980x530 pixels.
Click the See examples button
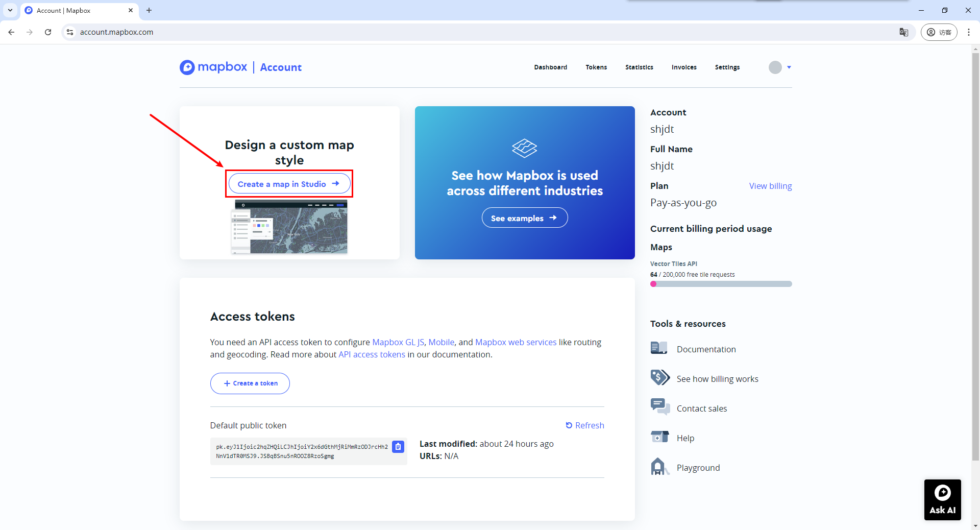click(525, 218)
